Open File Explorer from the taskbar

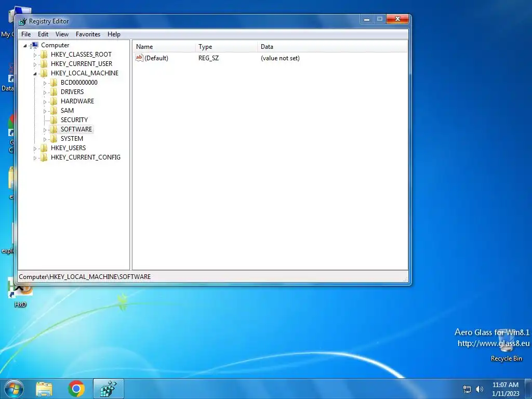pos(44,389)
